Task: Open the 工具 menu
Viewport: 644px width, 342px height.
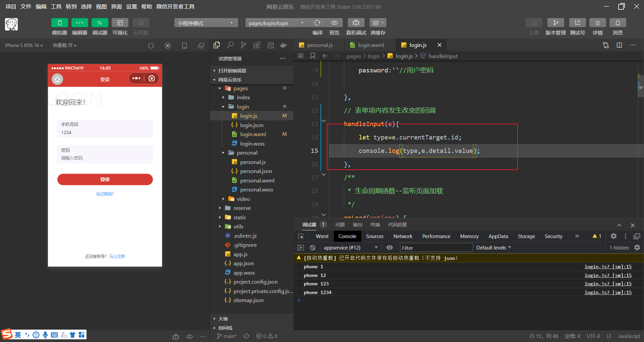Action: point(56,7)
